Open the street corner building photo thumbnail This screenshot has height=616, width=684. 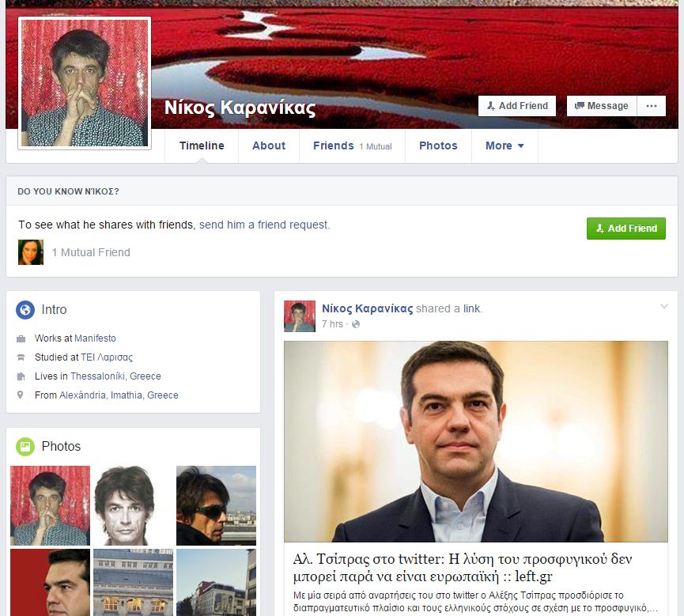(217, 583)
